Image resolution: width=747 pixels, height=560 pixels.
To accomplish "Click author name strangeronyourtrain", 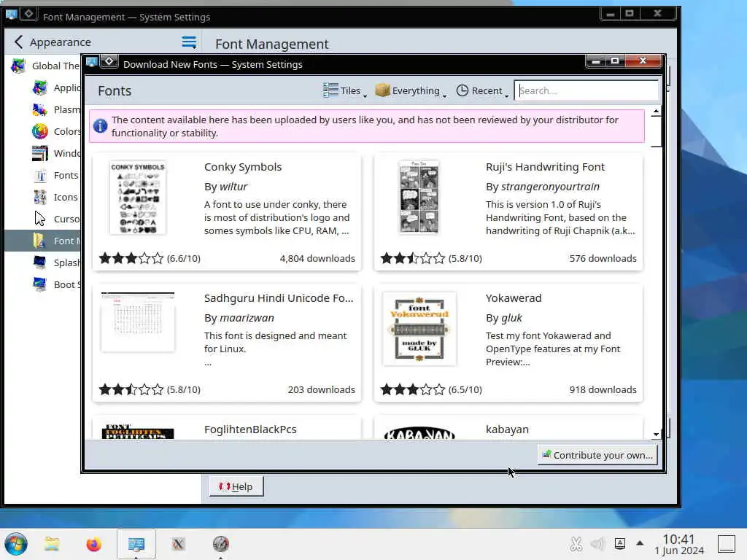I will pos(550,187).
